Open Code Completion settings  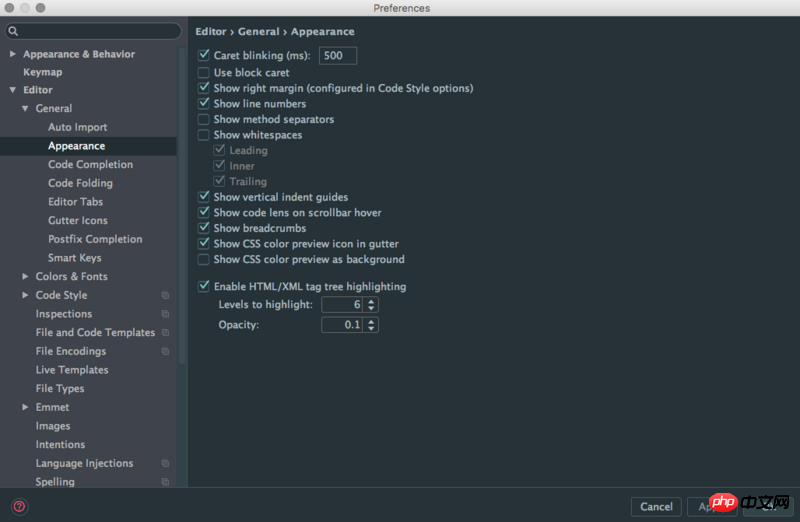(x=90, y=164)
